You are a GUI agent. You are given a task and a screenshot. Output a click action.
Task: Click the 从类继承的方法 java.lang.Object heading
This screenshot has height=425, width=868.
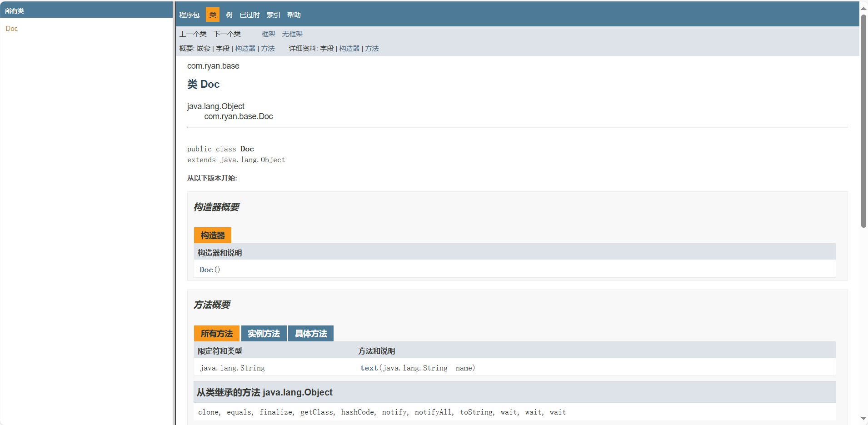[264, 392]
